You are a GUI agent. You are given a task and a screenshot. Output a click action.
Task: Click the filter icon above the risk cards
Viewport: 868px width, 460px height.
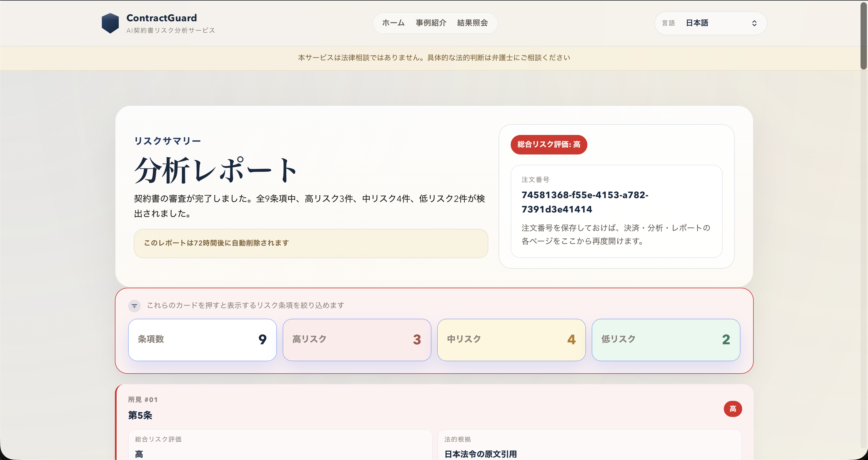point(134,306)
